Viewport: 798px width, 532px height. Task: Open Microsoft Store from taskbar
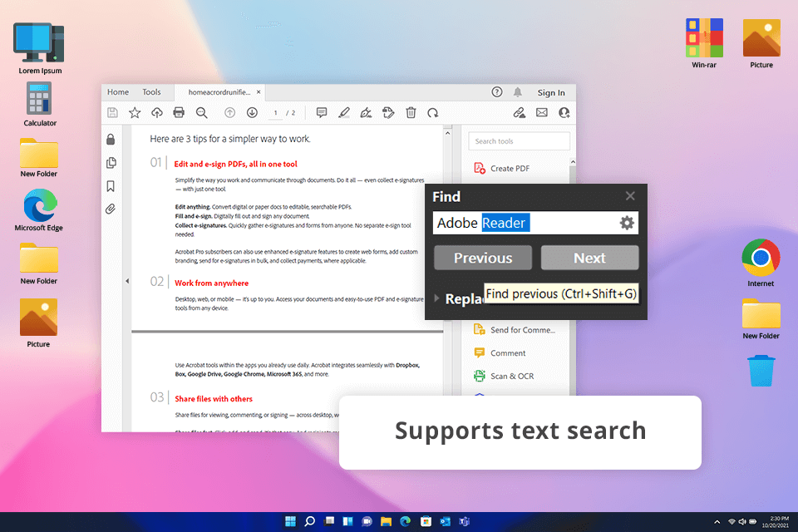pyautogui.click(x=426, y=521)
